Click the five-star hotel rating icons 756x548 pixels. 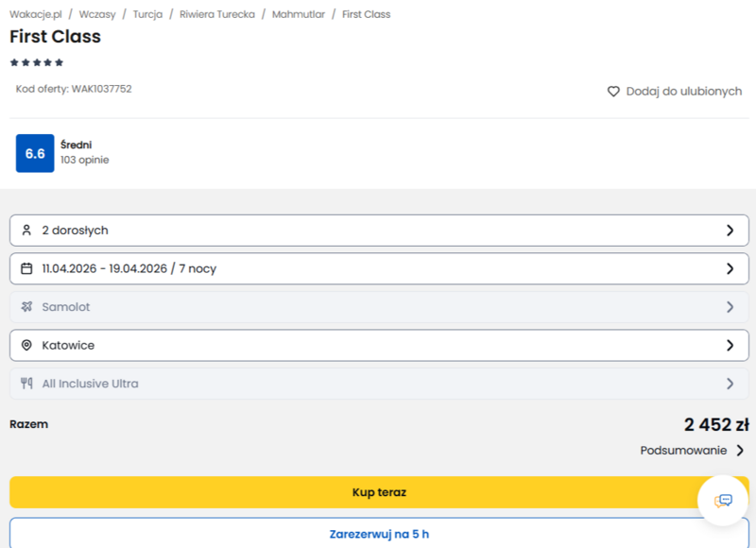(37, 62)
